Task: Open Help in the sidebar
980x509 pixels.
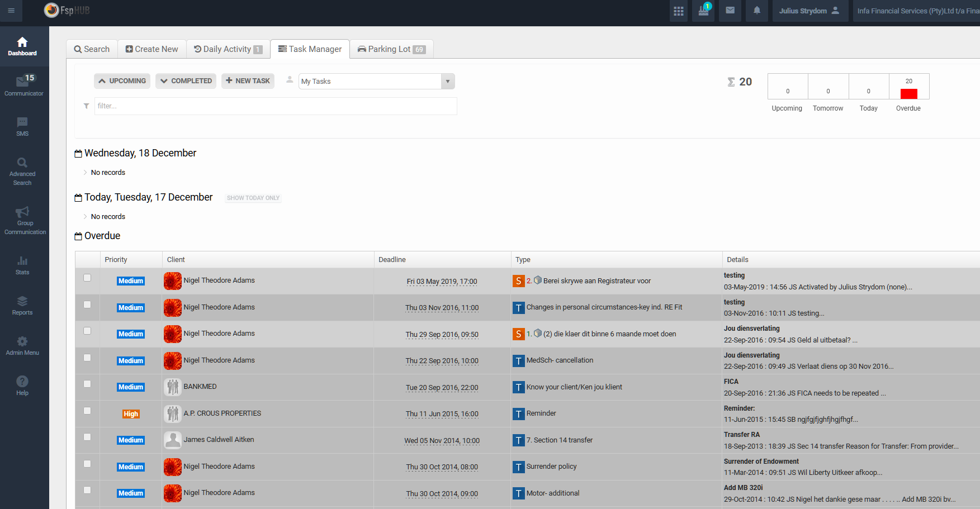Action: pos(22,386)
